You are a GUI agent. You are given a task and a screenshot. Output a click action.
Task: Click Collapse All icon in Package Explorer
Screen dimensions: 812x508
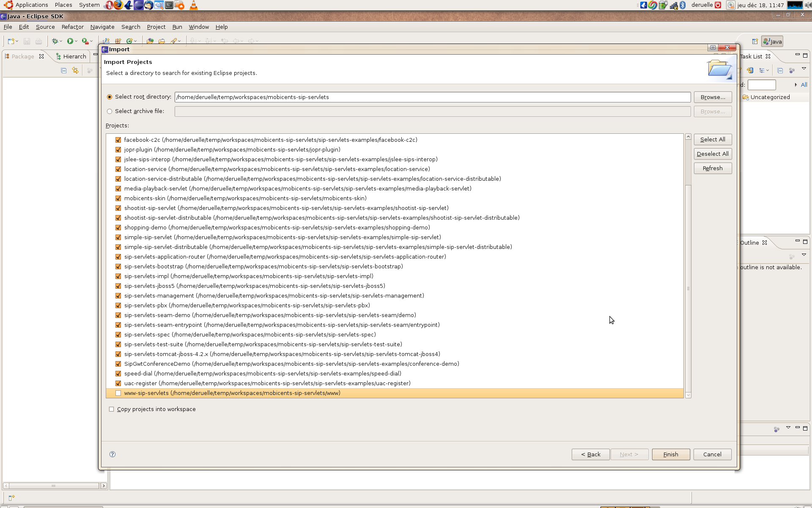64,71
